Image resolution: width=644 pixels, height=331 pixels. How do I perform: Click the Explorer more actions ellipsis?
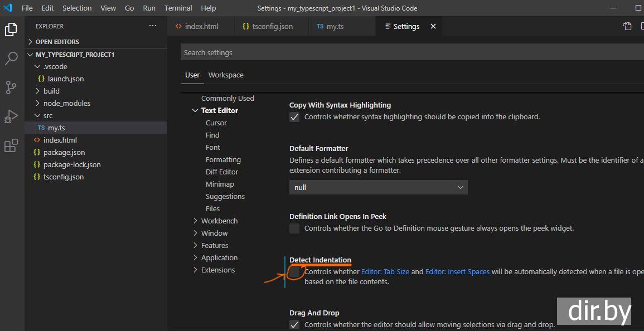tap(153, 26)
